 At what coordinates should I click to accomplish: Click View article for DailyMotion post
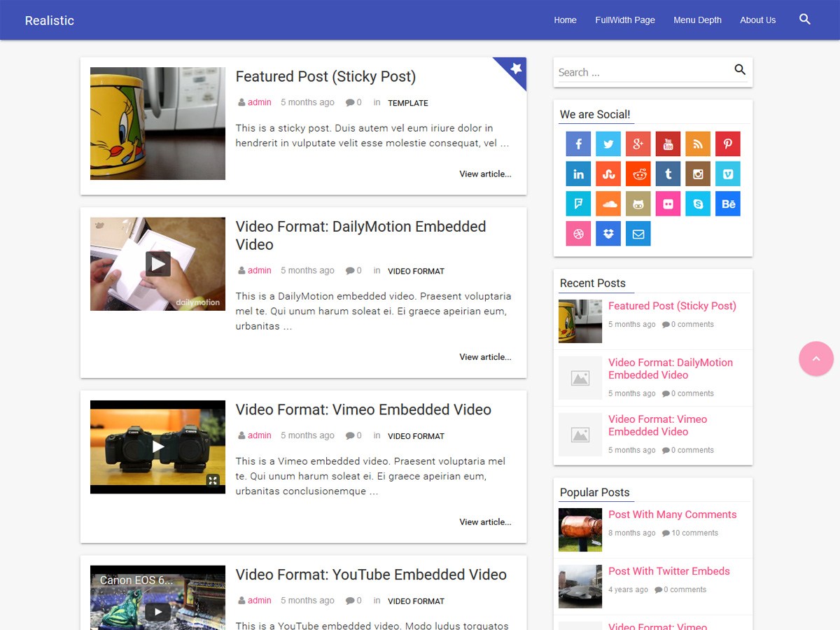click(485, 357)
